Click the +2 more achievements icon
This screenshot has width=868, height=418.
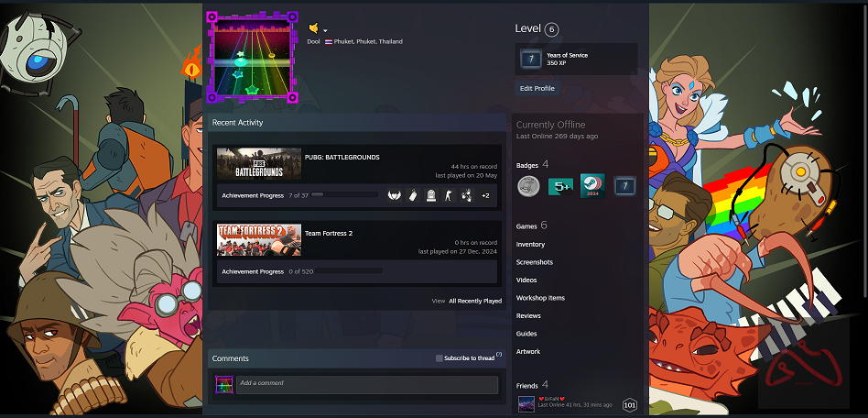(x=485, y=195)
